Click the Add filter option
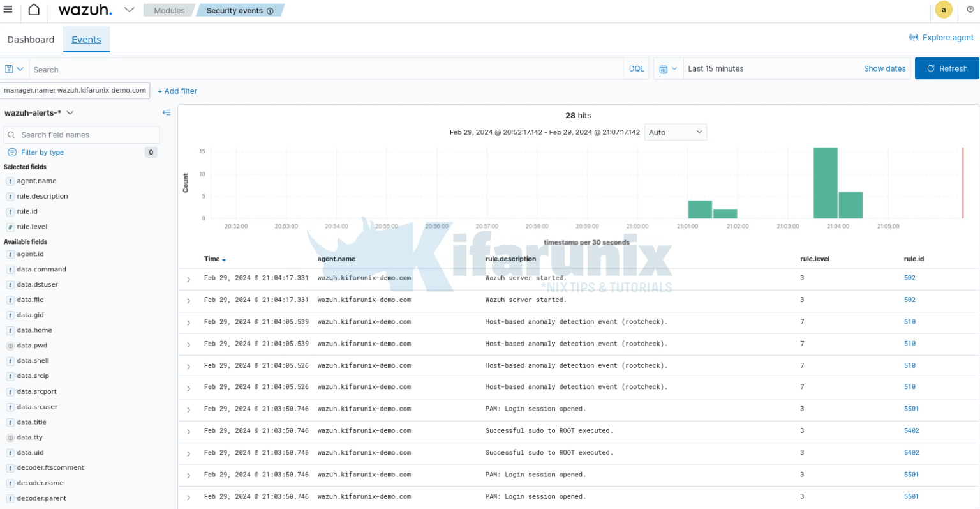Screen dimensions: 980x509 tap(177, 91)
